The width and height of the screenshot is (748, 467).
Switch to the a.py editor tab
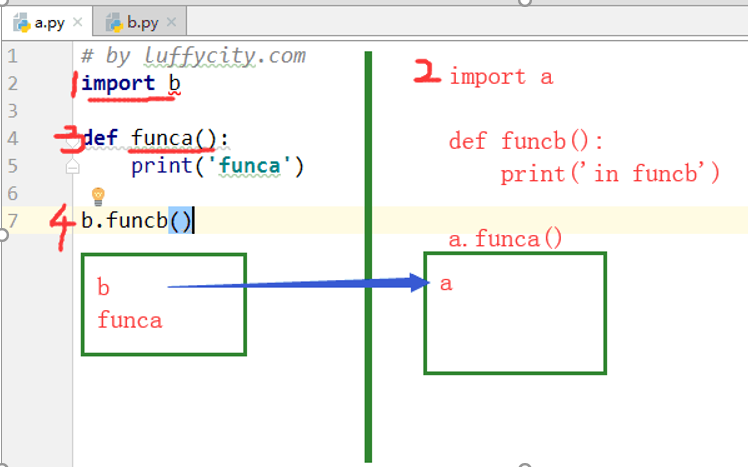pos(47,22)
